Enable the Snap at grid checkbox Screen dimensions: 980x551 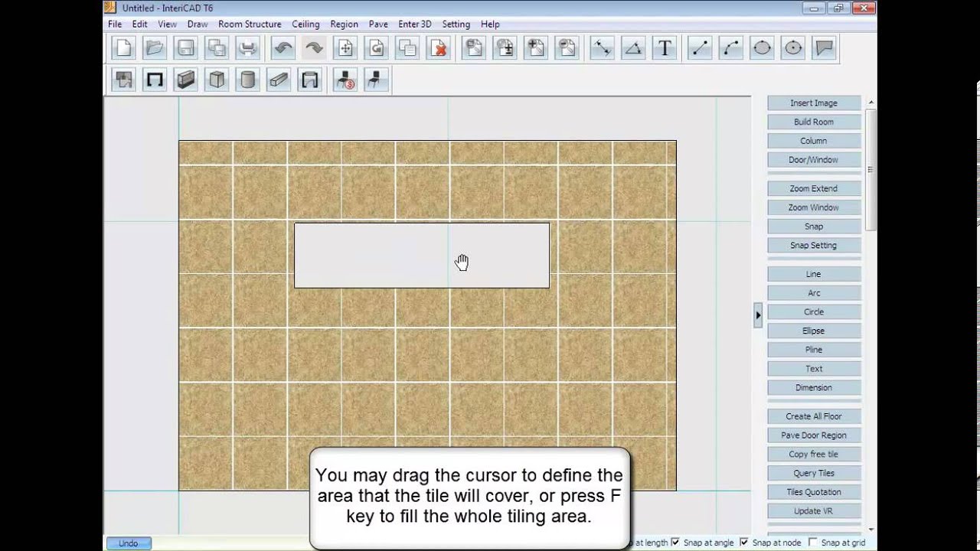[813, 543]
